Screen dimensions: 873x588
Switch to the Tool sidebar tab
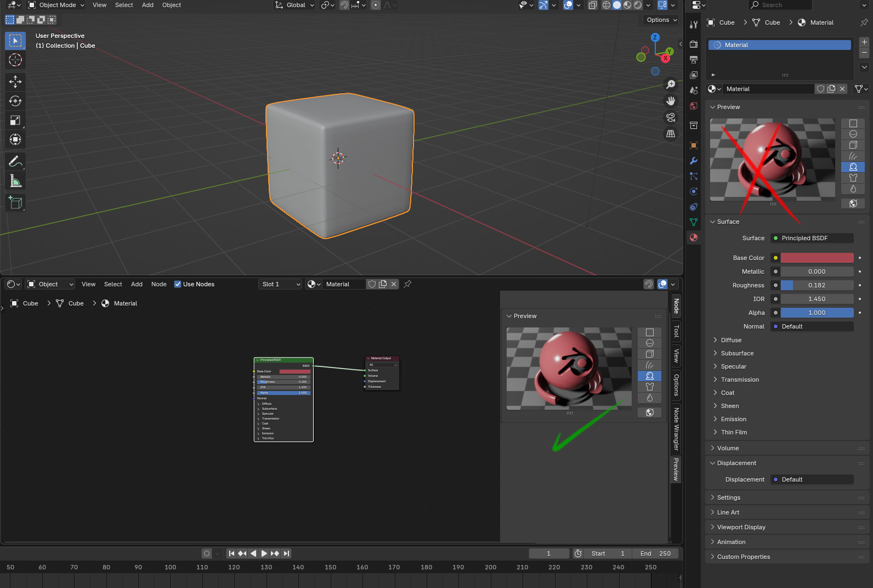(676, 331)
